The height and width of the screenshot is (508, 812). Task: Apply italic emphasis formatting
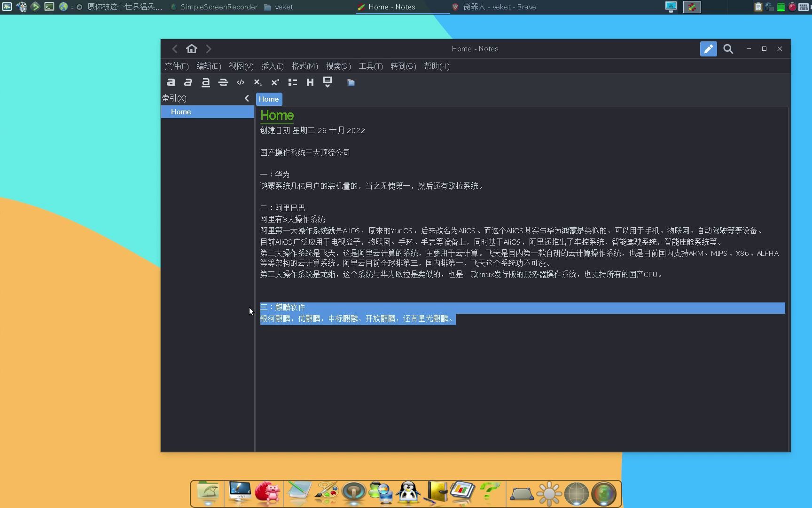(188, 82)
